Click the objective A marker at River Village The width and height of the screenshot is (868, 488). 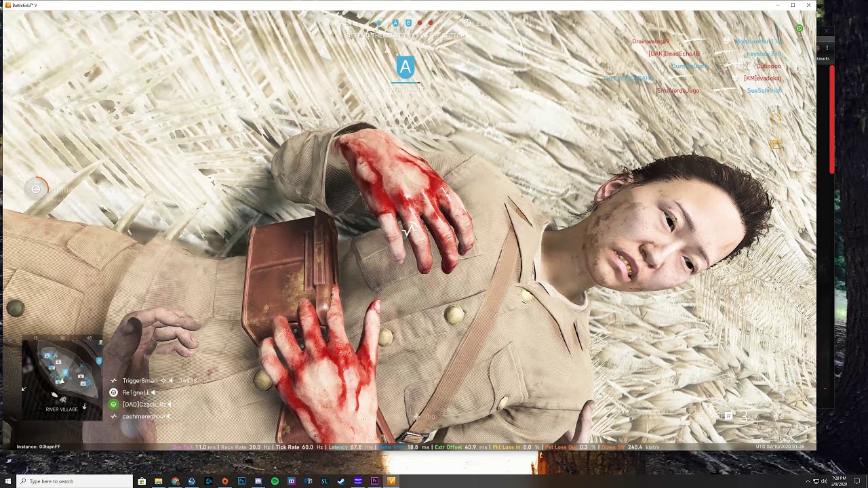405,67
